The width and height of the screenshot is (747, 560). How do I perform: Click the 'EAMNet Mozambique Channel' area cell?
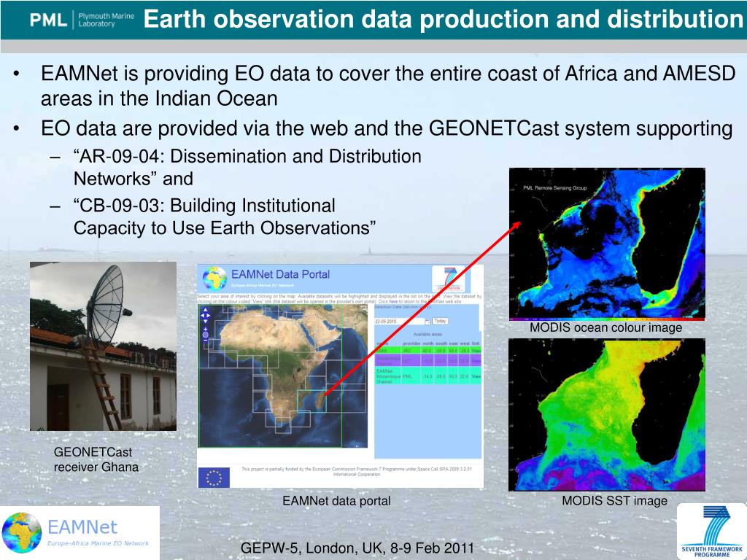(x=388, y=376)
